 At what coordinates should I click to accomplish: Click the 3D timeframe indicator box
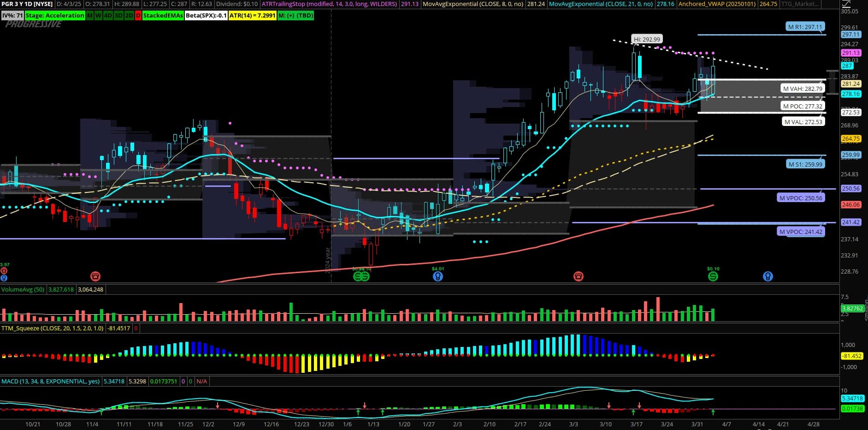(x=118, y=15)
